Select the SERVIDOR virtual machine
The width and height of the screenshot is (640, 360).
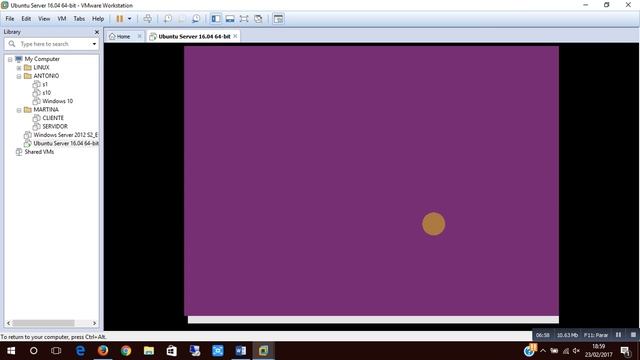click(x=55, y=127)
